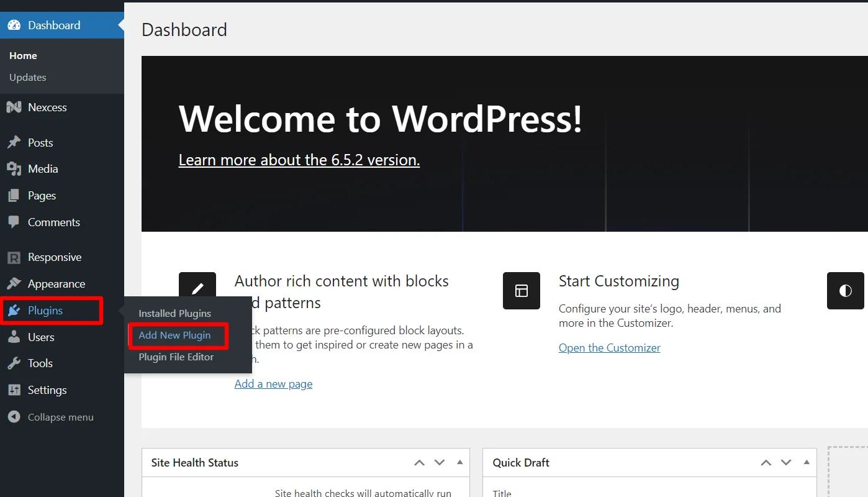Click the Media icon in sidebar

pos(14,169)
